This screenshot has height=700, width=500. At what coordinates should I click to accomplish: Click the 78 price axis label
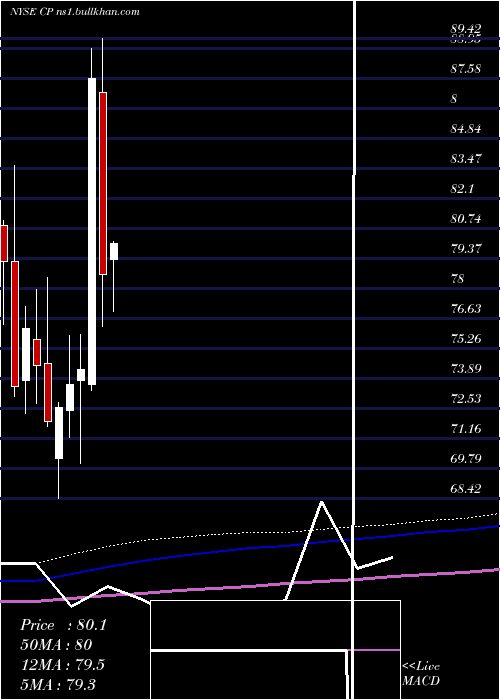(x=458, y=279)
